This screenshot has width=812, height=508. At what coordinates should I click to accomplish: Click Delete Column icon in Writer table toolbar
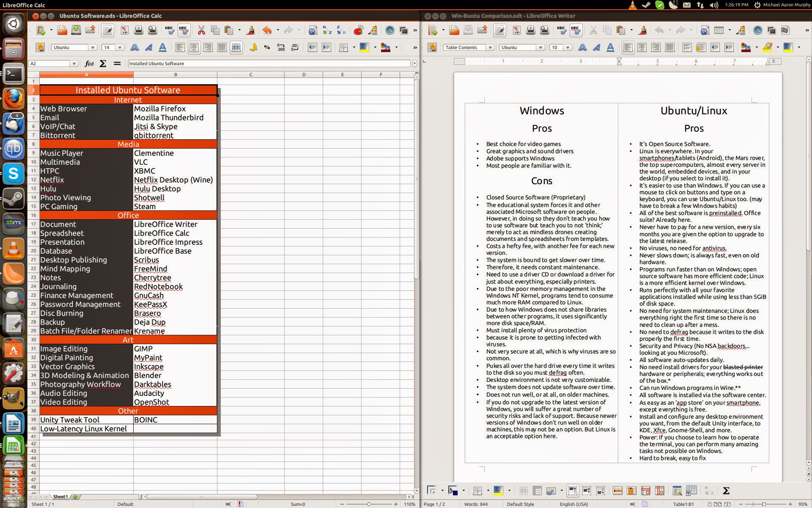[659, 491]
